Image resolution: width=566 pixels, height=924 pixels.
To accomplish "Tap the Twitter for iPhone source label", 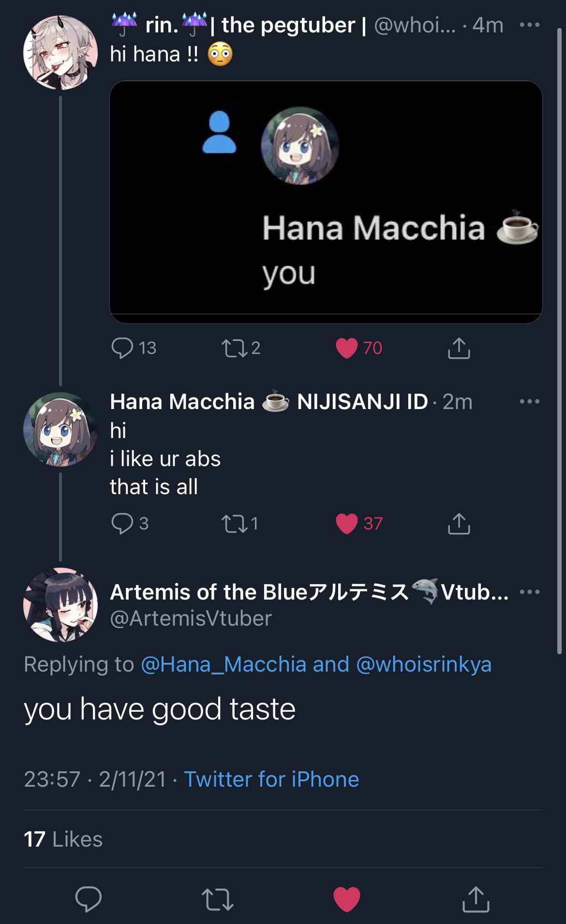I will (271, 779).
